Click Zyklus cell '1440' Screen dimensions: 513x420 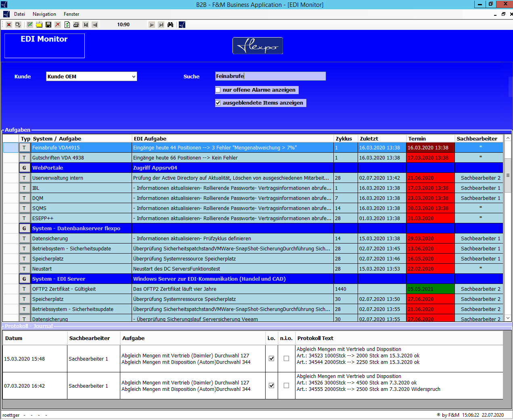(x=346, y=289)
